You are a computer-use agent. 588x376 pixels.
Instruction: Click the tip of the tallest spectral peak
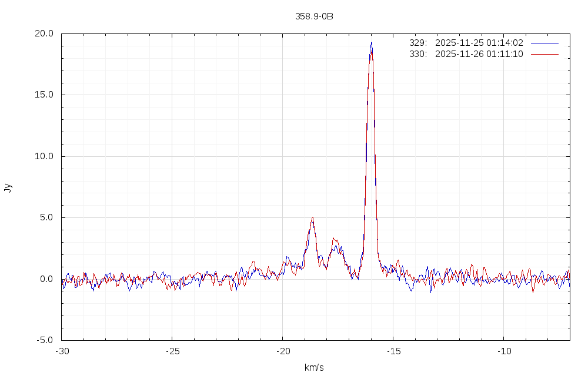(371, 43)
